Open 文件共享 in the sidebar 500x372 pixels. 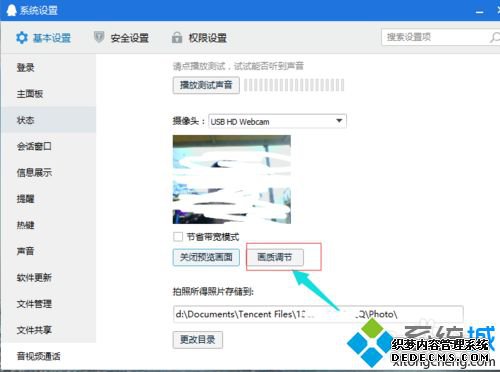48,330
